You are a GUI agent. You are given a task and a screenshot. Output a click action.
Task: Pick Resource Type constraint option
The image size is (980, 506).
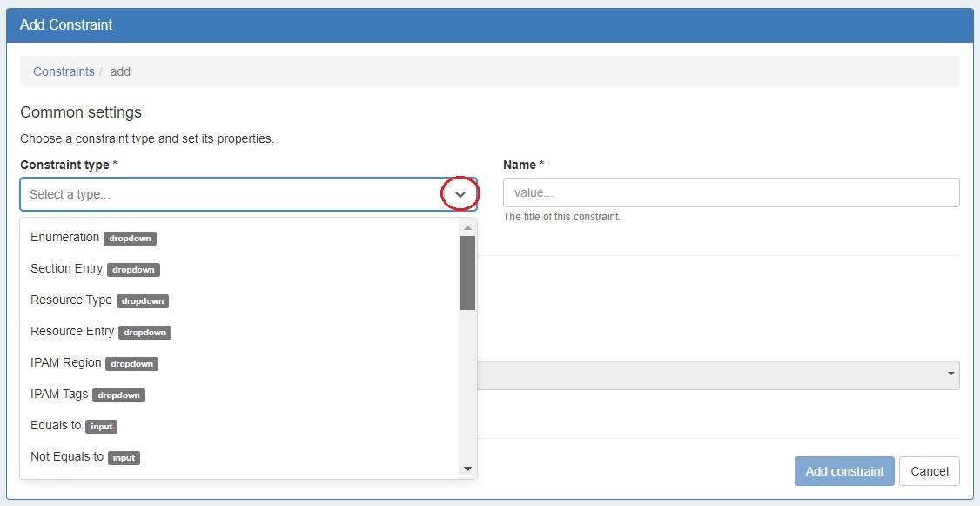point(71,300)
